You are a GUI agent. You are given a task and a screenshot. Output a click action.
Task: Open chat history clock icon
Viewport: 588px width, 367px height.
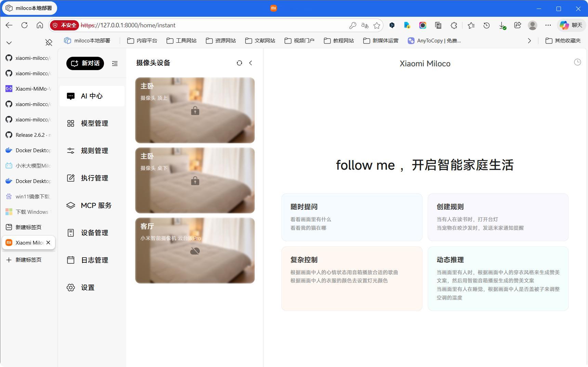point(577,62)
